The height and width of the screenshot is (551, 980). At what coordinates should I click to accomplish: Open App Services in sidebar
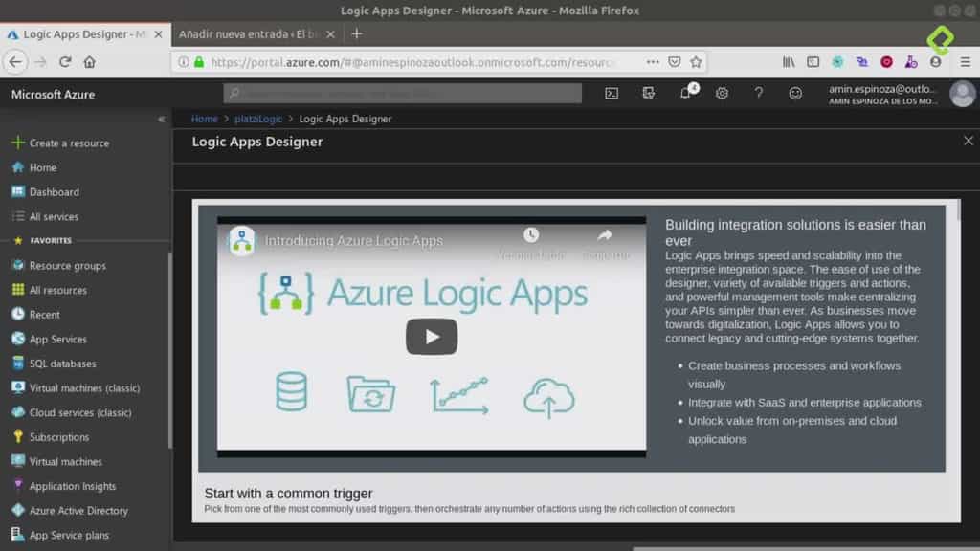pyautogui.click(x=57, y=340)
